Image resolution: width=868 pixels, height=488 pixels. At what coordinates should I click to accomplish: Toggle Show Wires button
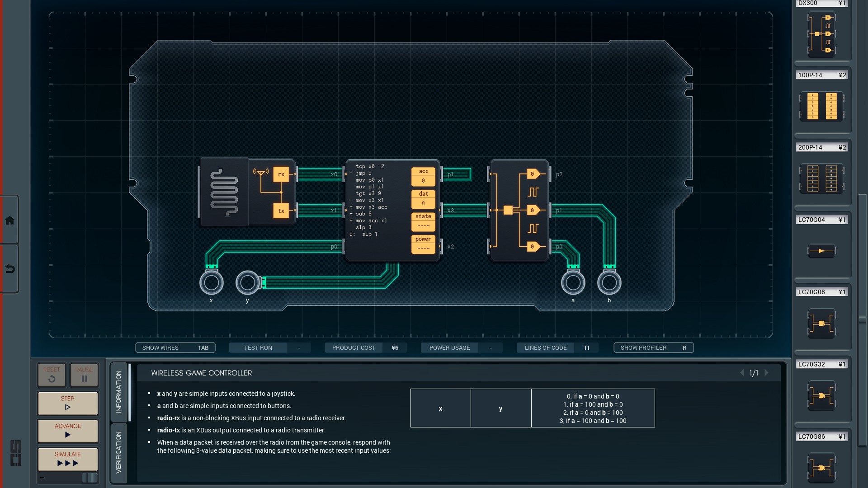[175, 347]
